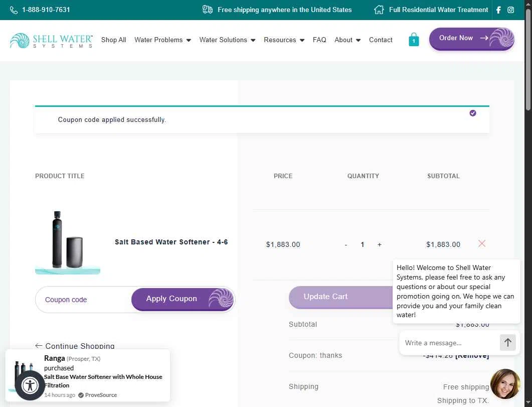Click the Free shipping text in totals

click(x=466, y=387)
